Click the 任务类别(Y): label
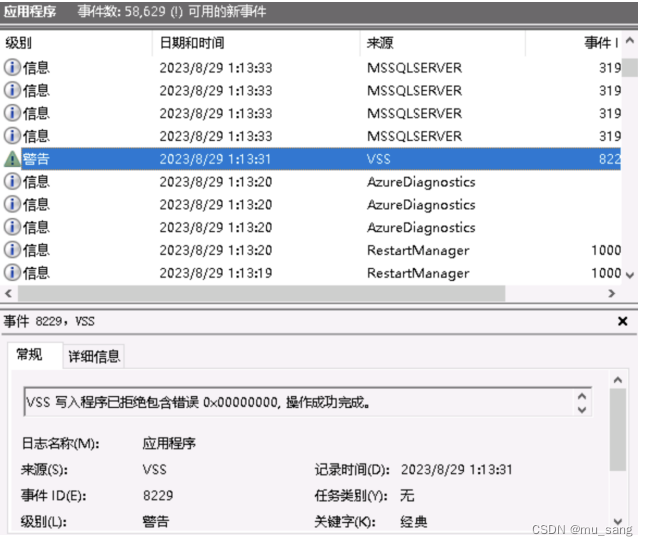This screenshot has width=648, height=546. [351, 495]
